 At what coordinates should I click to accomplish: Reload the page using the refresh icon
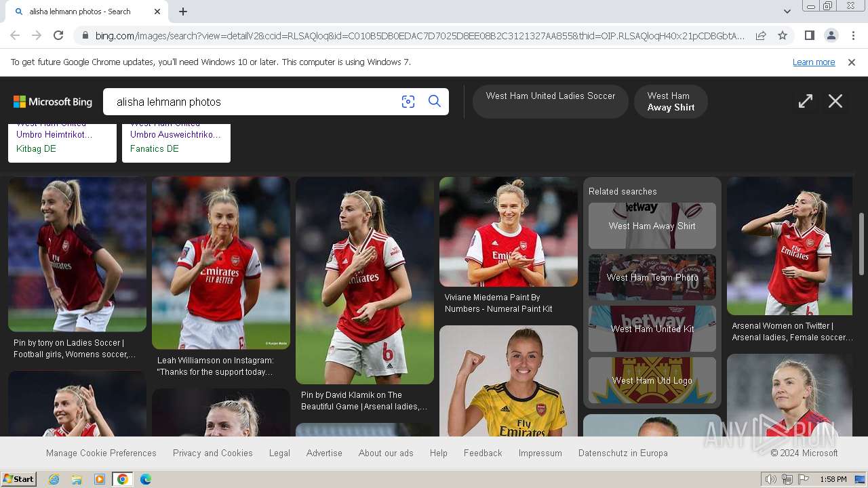tap(58, 35)
